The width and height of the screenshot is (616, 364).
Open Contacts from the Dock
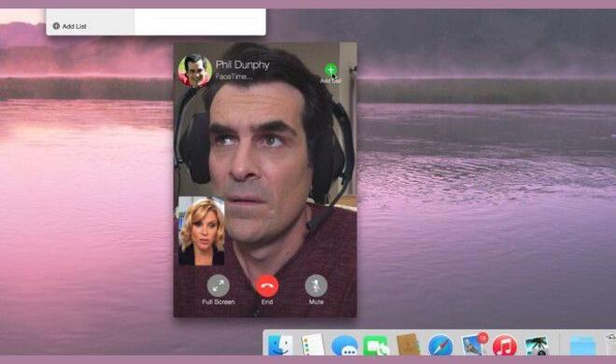pyautogui.click(x=408, y=344)
